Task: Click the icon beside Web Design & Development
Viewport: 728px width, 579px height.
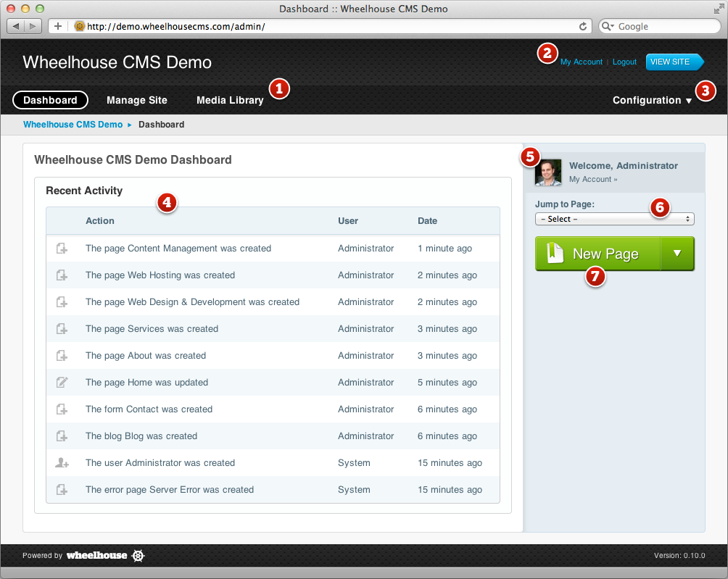Action: [62, 302]
